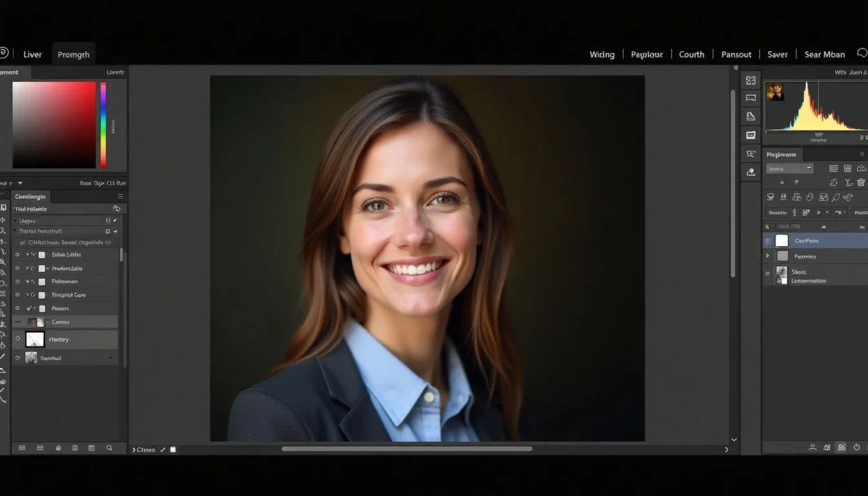This screenshot has width=868, height=496.
Task: Open the Pansout menu item
Action: coord(736,54)
